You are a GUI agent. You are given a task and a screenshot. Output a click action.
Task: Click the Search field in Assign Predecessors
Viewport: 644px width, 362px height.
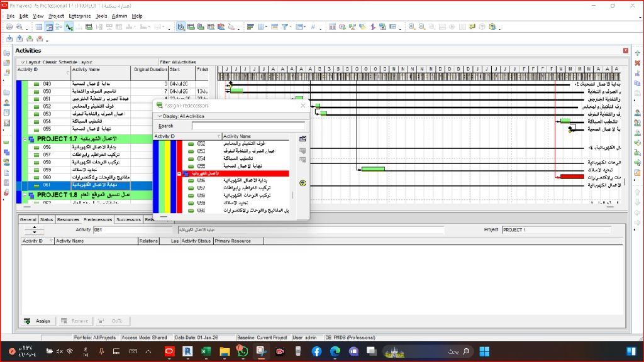(248, 126)
